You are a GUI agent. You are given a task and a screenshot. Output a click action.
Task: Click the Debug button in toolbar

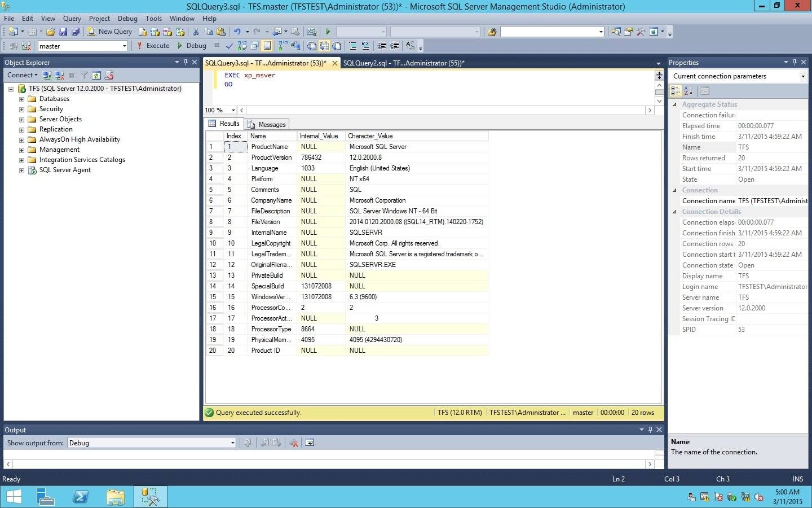pyautogui.click(x=191, y=46)
